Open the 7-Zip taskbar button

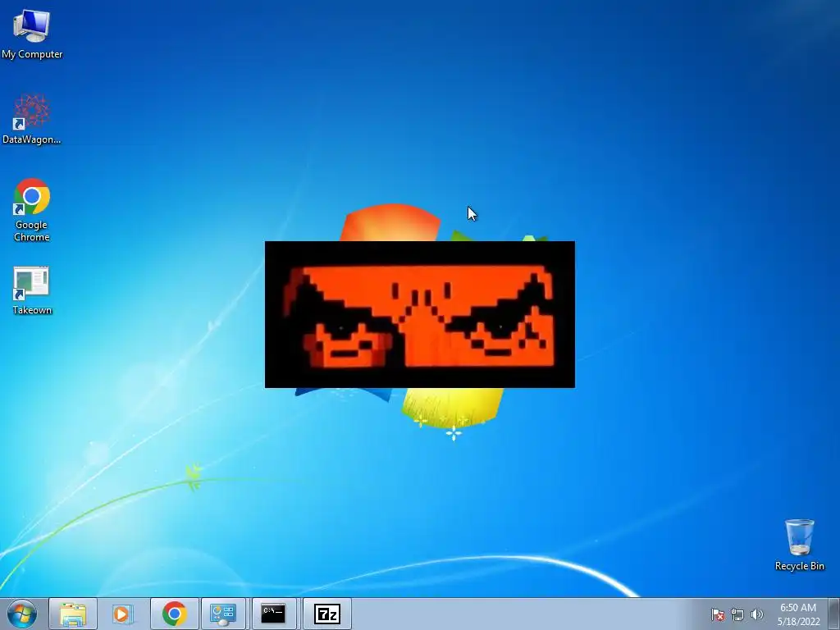327,614
